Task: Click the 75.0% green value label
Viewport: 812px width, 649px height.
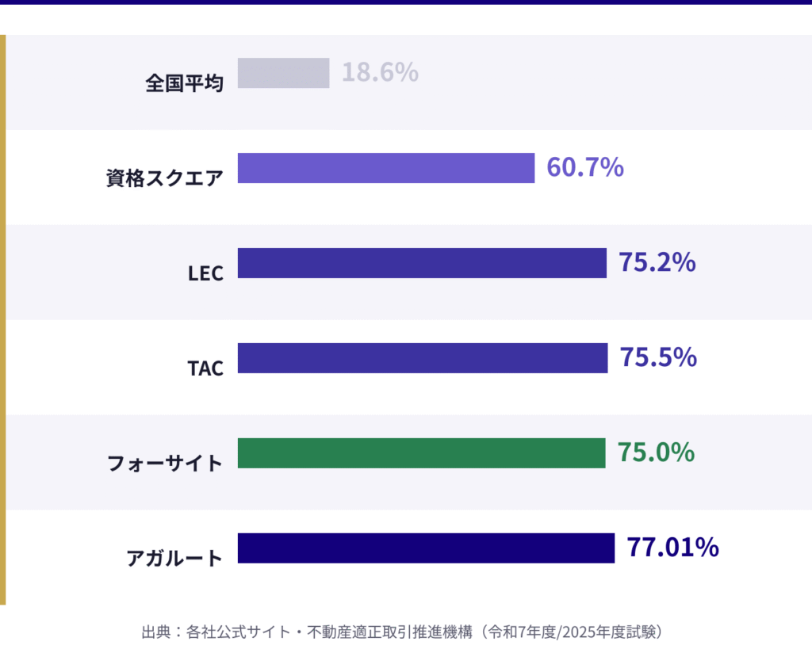Action: click(x=656, y=453)
